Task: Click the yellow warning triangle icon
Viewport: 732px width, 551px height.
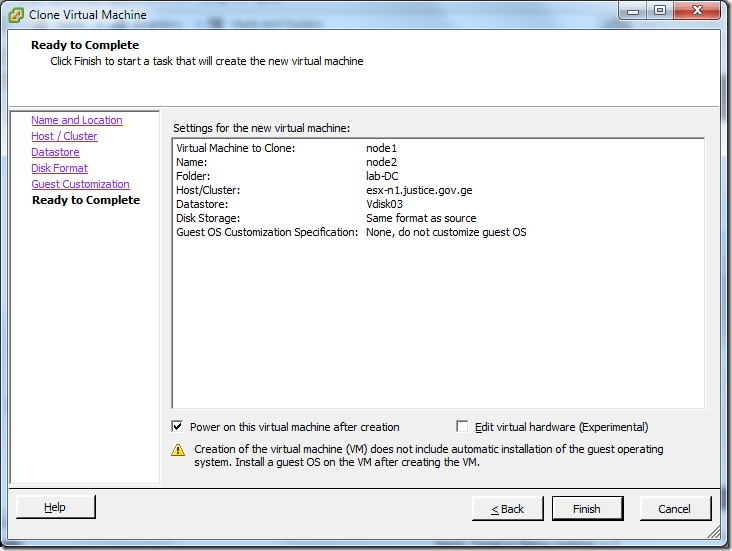Action: (x=178, y=450)
